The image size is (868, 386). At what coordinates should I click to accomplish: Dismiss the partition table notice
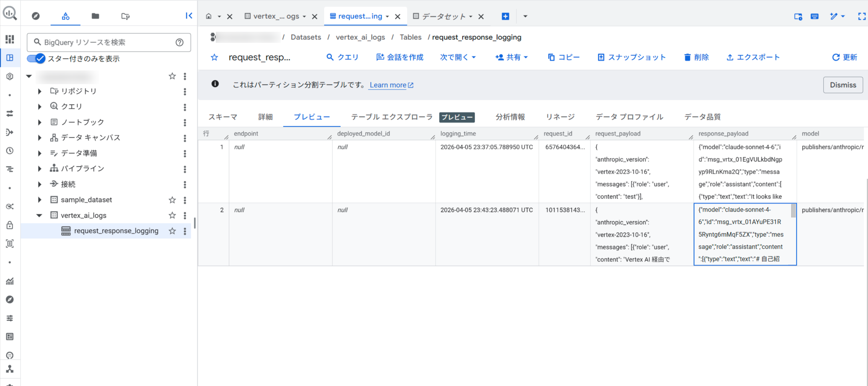(x=843, y=85)
